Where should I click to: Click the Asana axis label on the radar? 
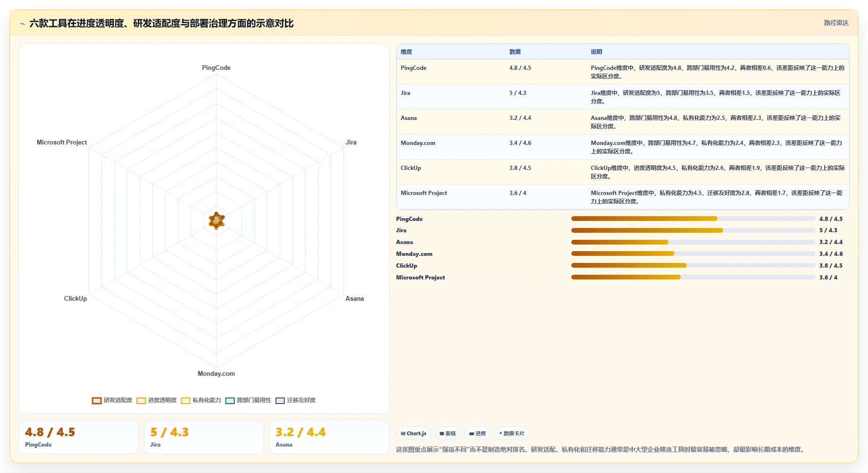[355, 298]
